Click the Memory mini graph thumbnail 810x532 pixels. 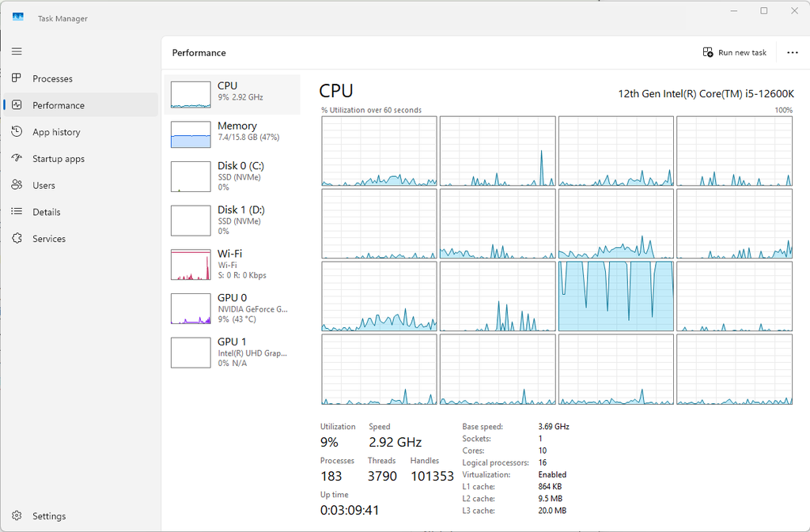click(x=191, y=134)
